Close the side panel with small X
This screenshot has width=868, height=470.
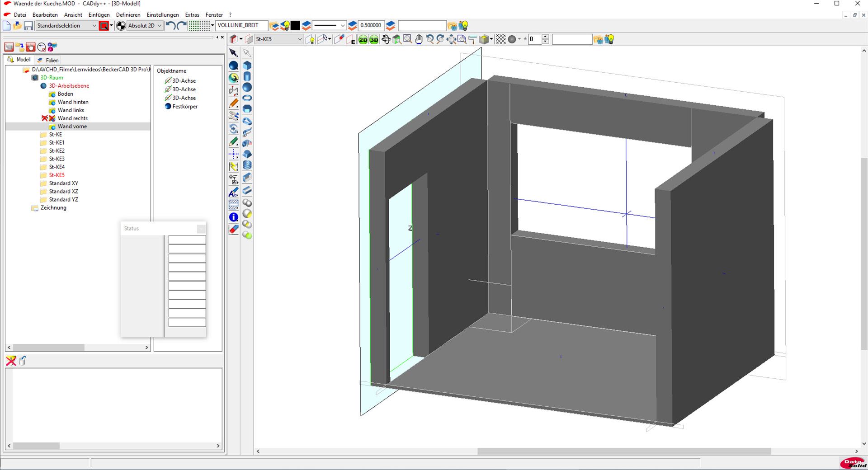tap(222, 38)
